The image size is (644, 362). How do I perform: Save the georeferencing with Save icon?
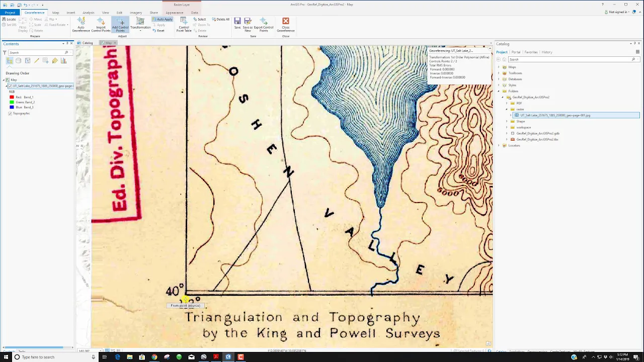pos(237,24)
